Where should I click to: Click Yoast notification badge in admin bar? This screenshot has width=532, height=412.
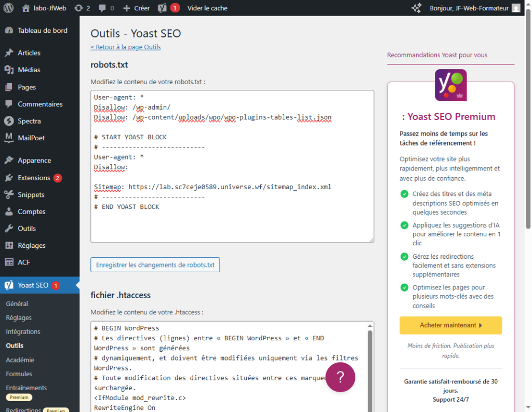(x=175, y=8)
